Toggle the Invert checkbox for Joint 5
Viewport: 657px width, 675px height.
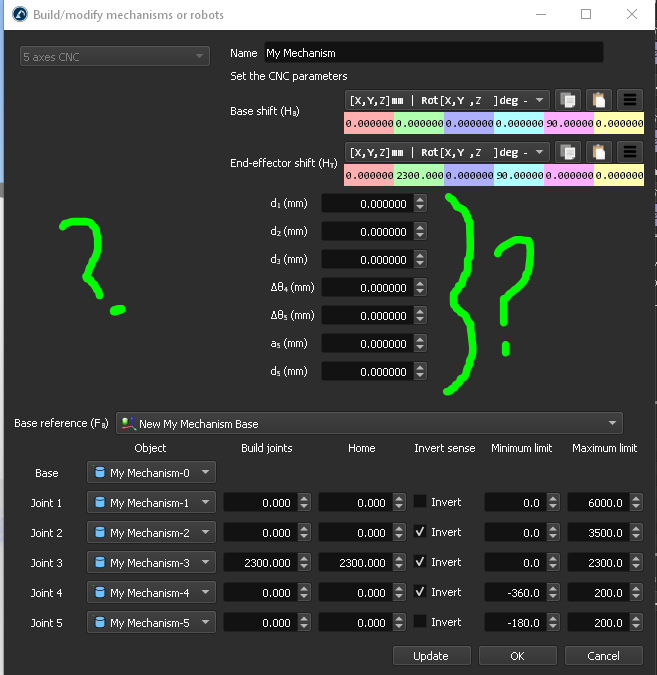click(x=420, y=622)
